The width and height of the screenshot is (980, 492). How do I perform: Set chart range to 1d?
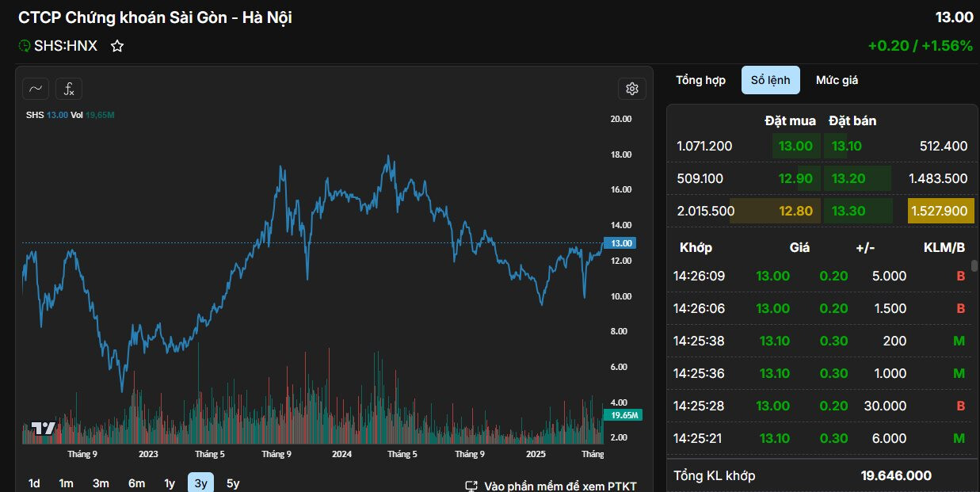[x=34, y=483]
